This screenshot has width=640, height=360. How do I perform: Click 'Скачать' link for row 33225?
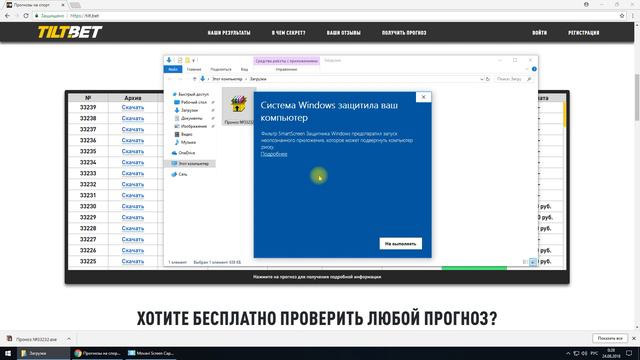133,261
